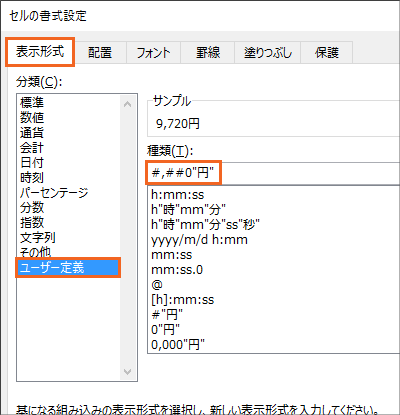Open the 塗りつぶし tab
The height and width of the screenshot is (415, 400).
click(268, 52)
